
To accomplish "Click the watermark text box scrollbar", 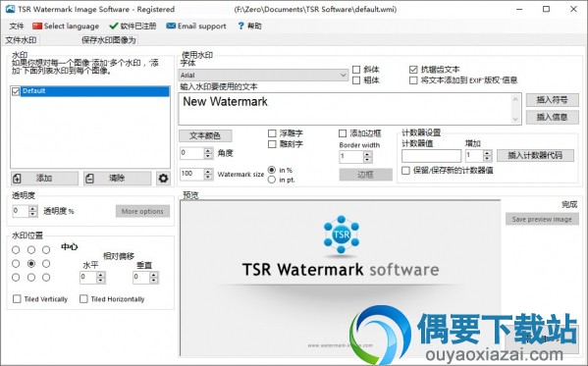I will pyautogui.click(x=515, y=109).
